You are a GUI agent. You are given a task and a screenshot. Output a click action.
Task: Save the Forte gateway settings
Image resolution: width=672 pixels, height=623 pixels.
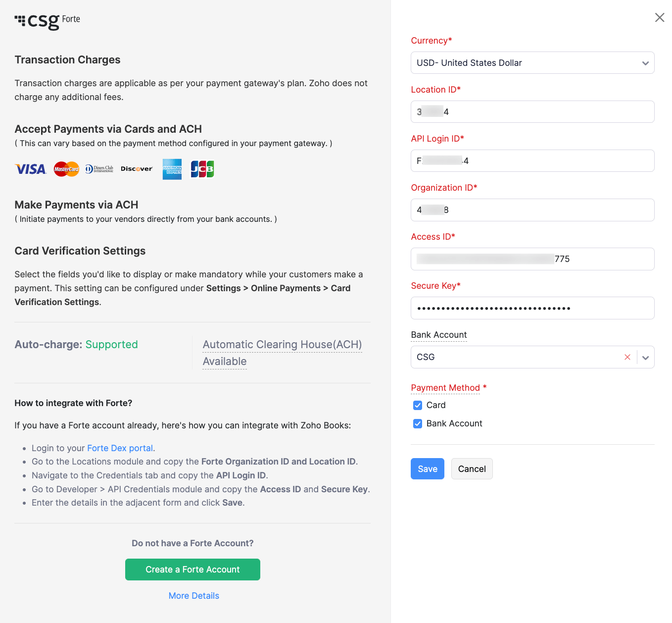tap(428, 469)
